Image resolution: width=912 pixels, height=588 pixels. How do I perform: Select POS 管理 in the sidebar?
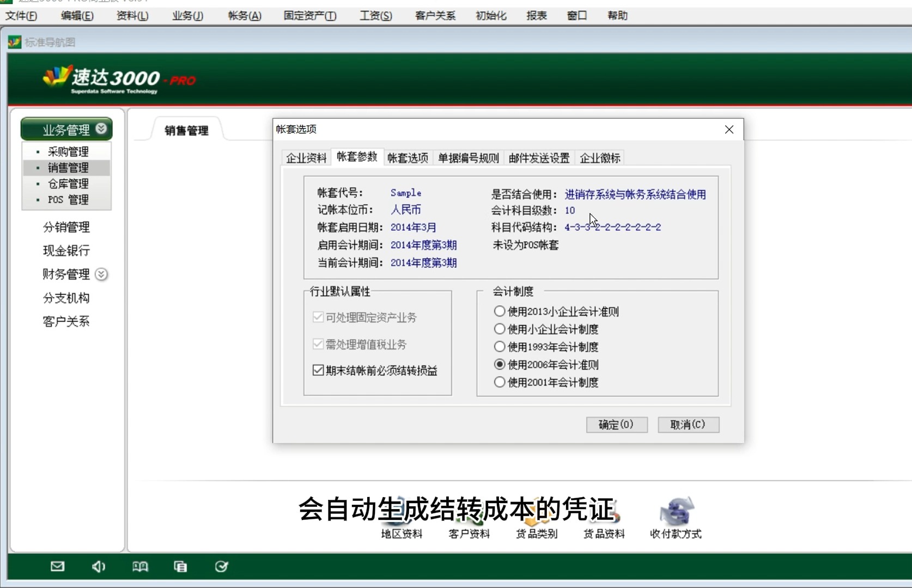(68, 200)
